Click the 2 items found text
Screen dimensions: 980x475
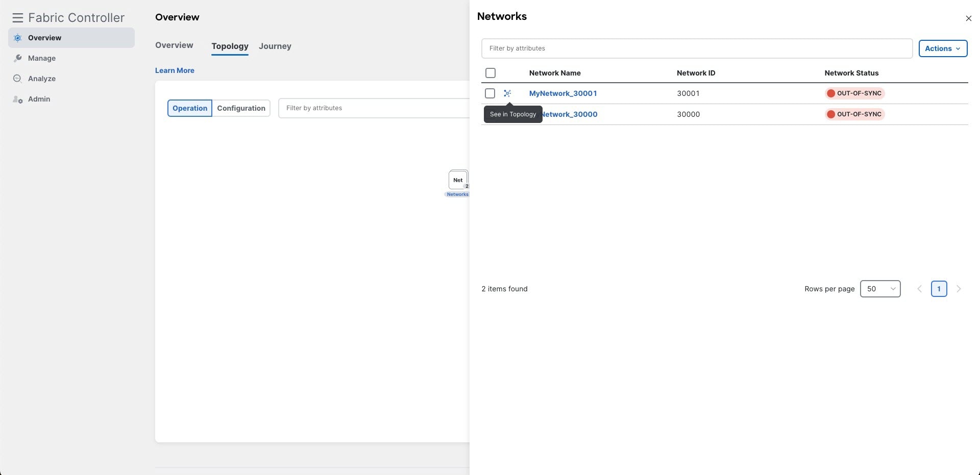(504, 289)
